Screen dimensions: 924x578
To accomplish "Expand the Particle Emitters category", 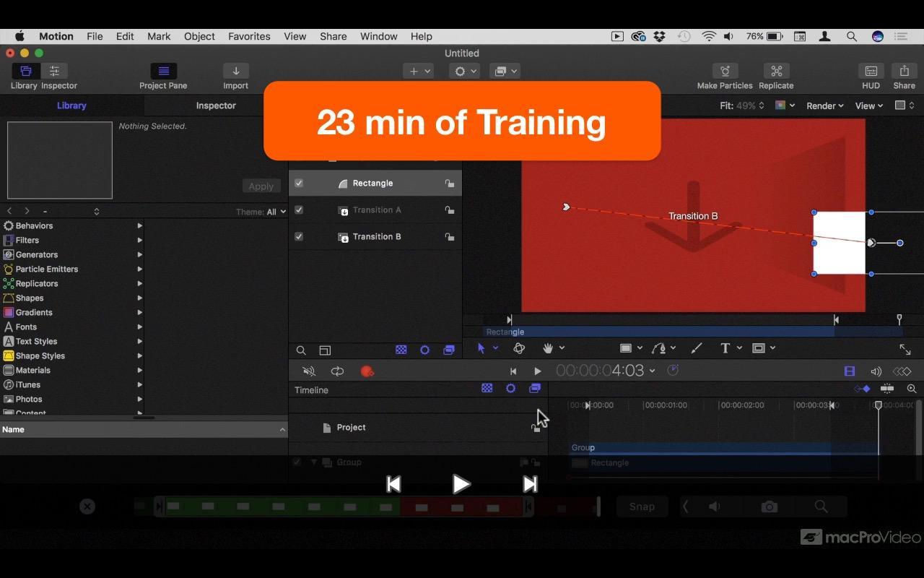I will click(72, 269).
